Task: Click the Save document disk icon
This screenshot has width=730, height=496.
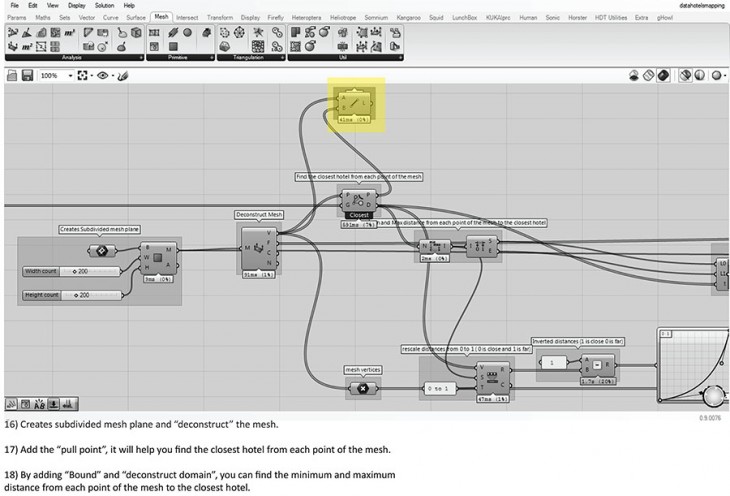Action: point(27,75)
